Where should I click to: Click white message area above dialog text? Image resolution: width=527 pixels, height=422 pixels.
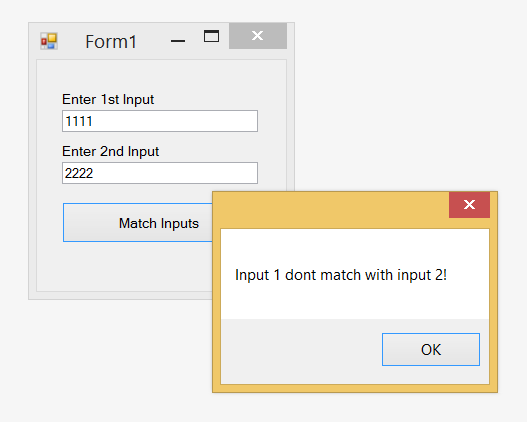(x=355, y=247)
